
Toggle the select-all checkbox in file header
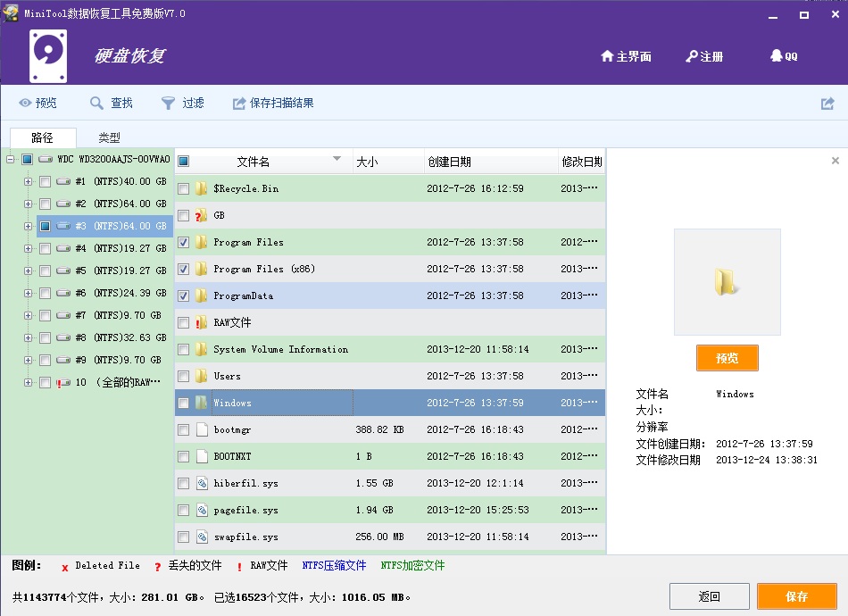184,162
